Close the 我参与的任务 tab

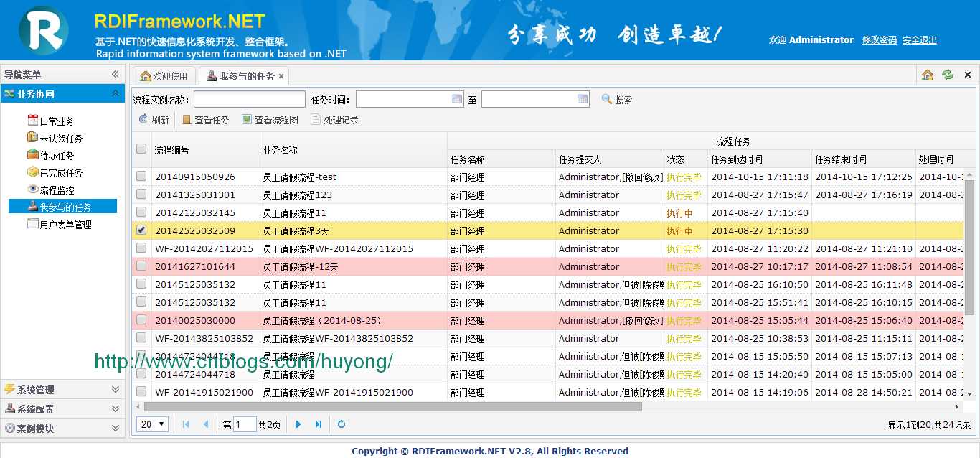(281, 76)
